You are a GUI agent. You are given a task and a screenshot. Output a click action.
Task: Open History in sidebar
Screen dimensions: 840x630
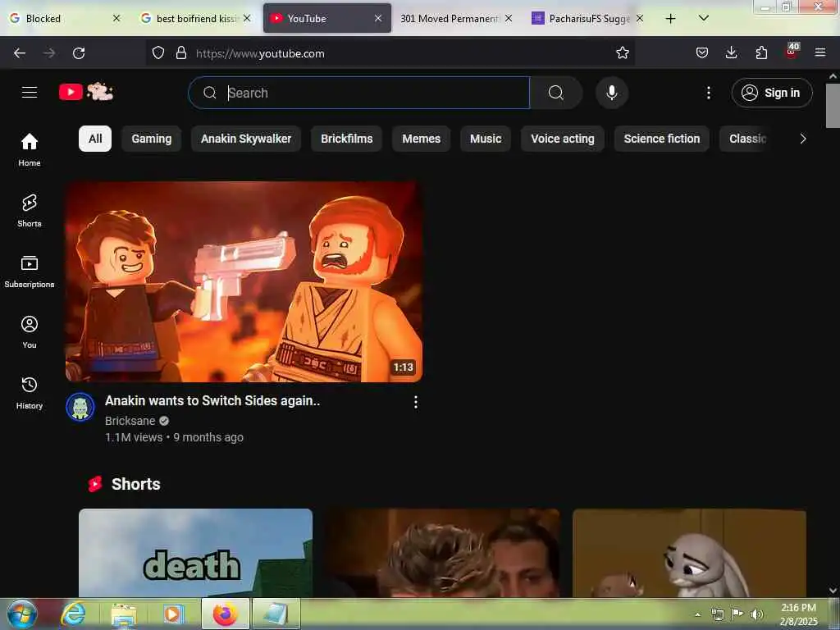coord(30,393)
